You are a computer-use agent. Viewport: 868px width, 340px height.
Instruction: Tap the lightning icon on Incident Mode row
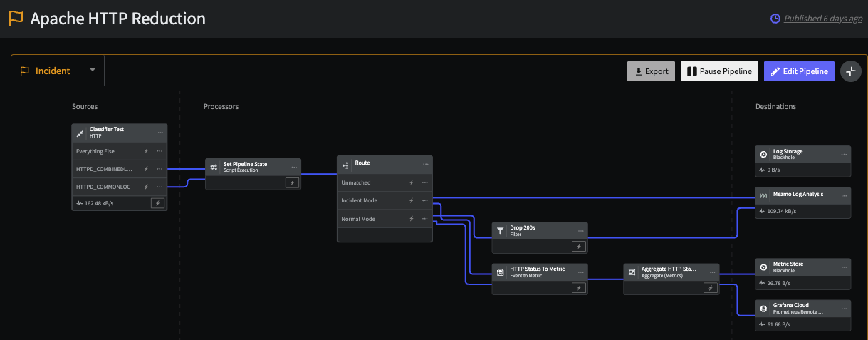pyautogui.click(x=411, y=200)
